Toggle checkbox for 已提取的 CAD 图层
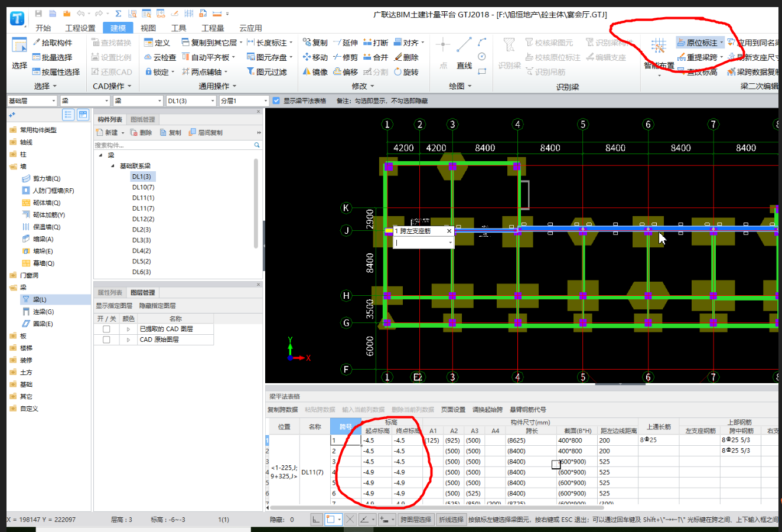 point(106,329)
